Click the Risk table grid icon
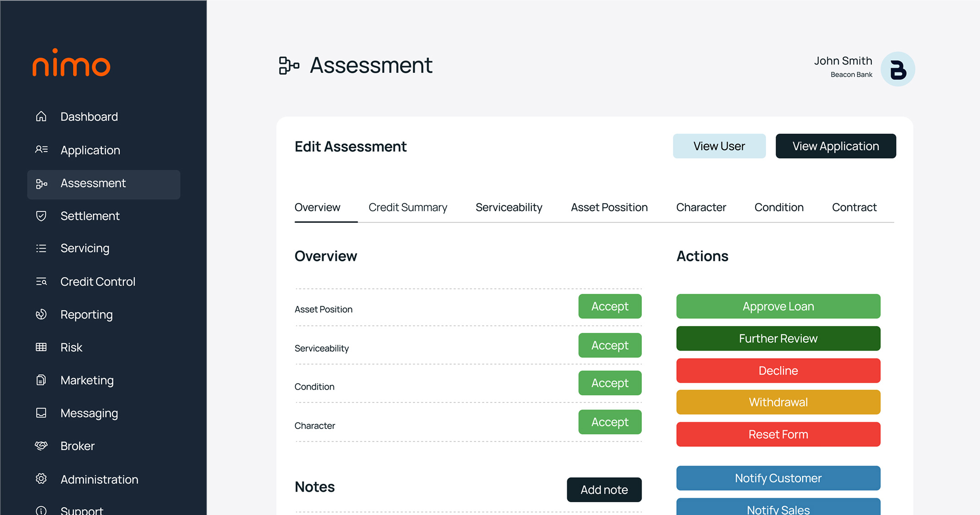The image size is (980, 515). pyautogui.click(x=41, y=347)
